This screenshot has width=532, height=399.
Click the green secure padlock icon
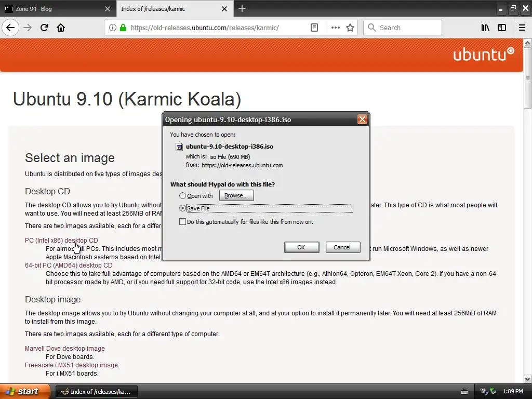[x=123, y=28]
